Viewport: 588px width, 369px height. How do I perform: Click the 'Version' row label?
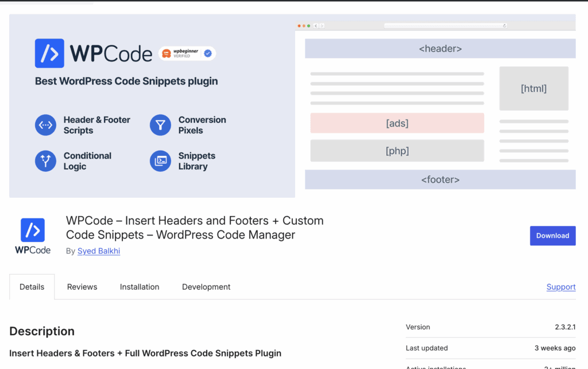click(418, 327)
